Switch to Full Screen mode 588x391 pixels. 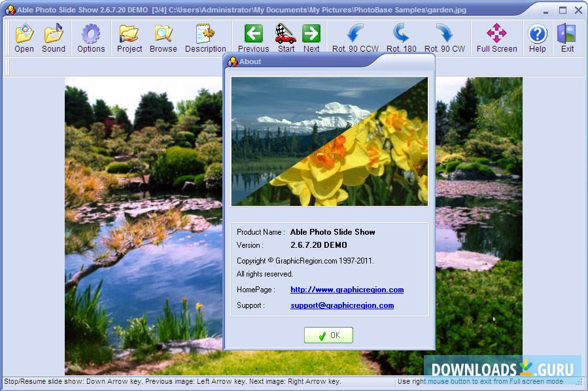click(497, 38)
